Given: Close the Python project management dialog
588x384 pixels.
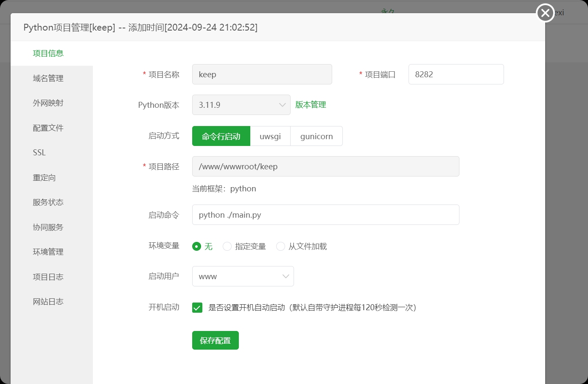Looking at the screenshot, I should coord(545,13).
